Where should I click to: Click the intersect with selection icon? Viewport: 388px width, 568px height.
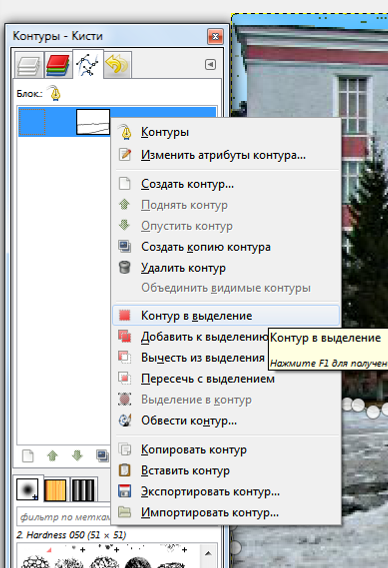(125, 378)
